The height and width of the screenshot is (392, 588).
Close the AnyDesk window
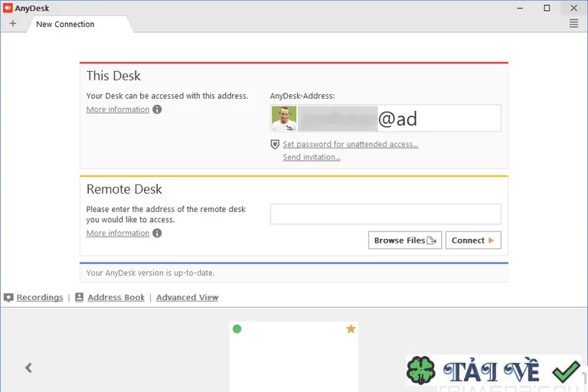pos(573,8)
